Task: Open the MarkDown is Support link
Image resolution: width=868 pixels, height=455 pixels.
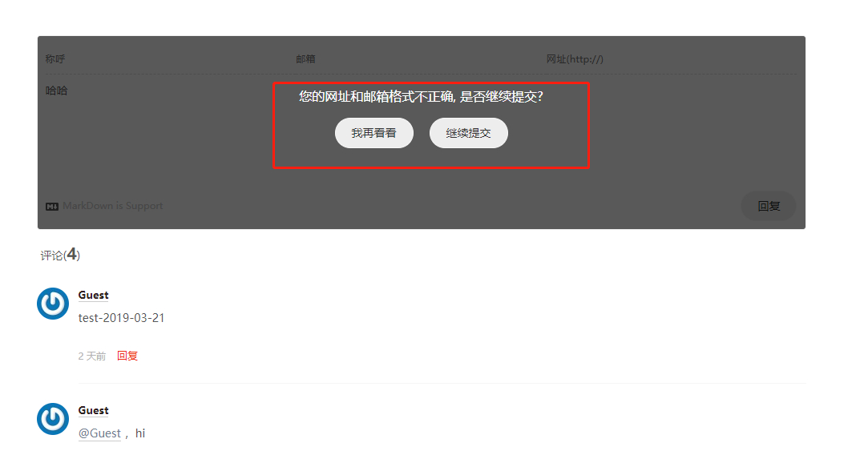Action: (112, 206)
